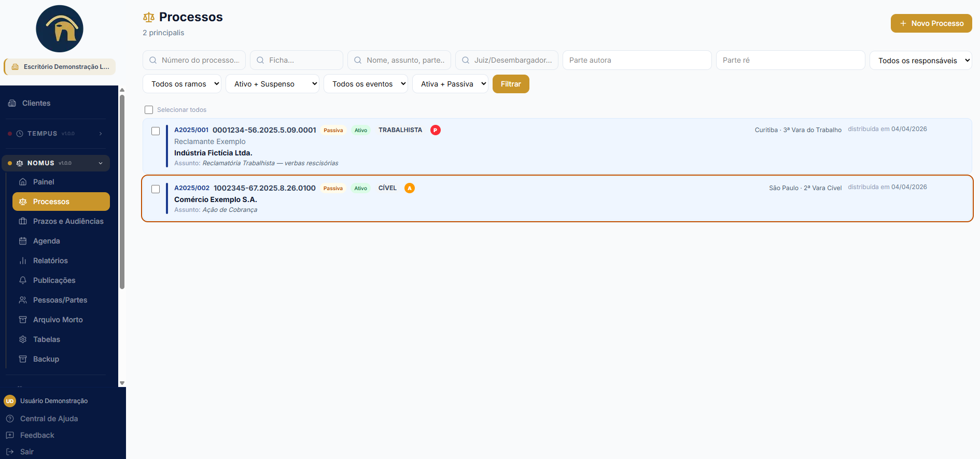The height and width of the screenshot is (459, 980).
Task: Click the Publicações bell icon
Action: pos(23,280)
